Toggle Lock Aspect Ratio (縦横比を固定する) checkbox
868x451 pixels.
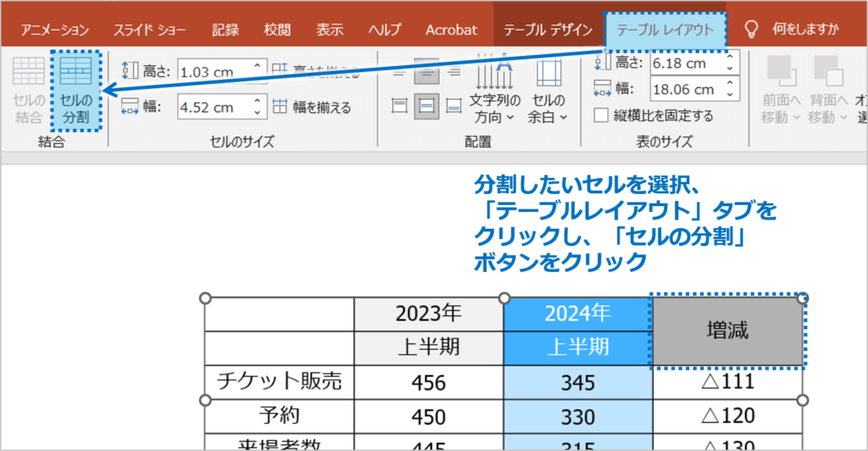point(601,115)
